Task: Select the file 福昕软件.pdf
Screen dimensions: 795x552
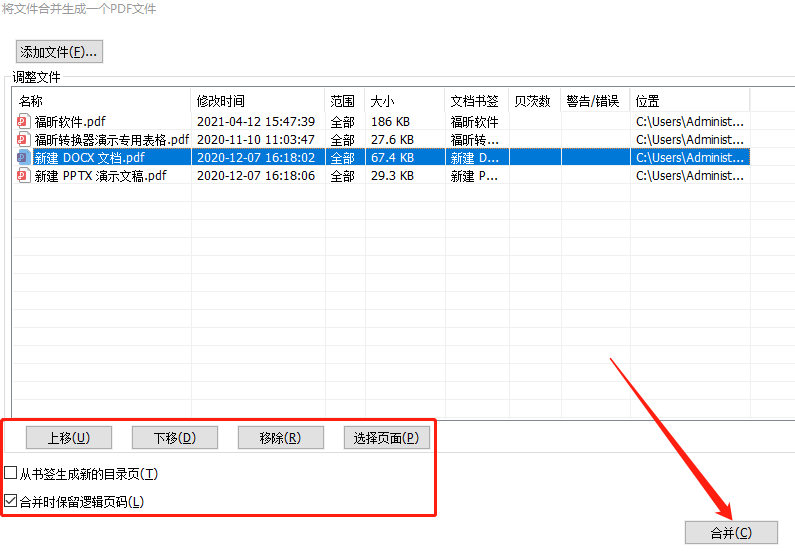Action: pyautogui.click(x=70, y=122)
